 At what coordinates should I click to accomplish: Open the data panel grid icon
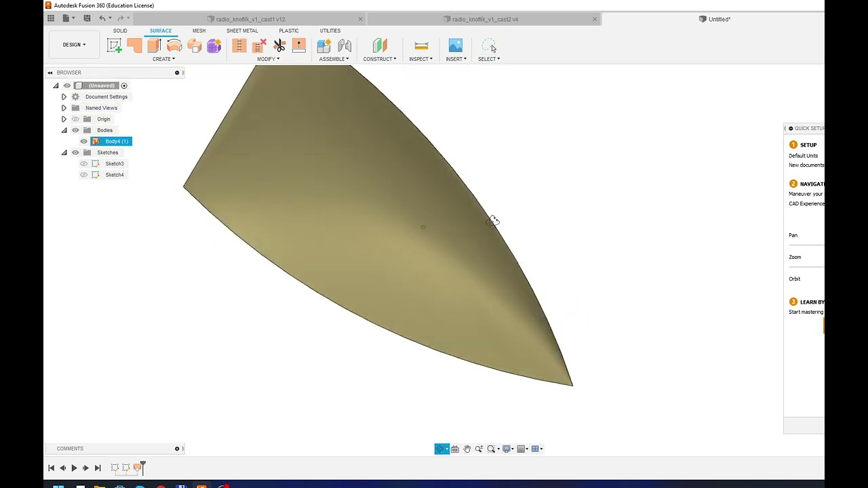coord(51,18)
